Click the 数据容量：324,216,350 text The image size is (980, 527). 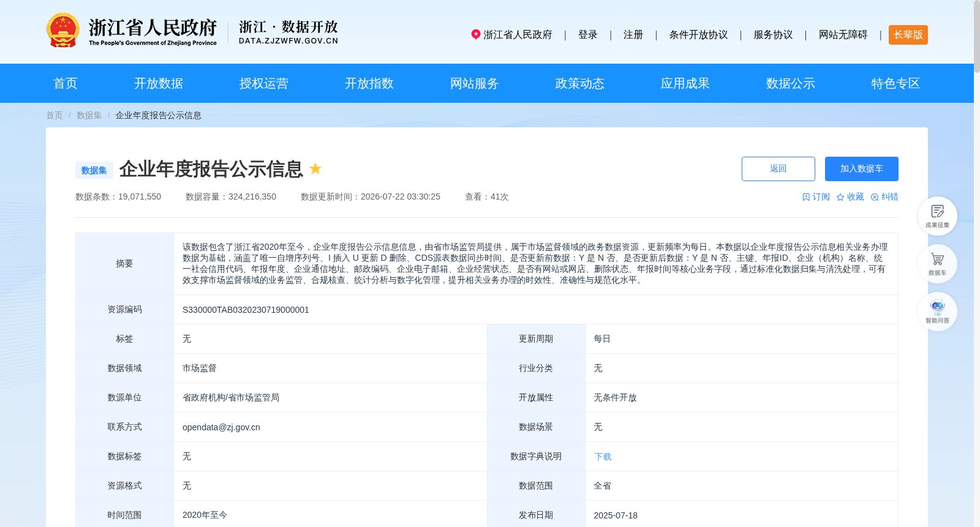[231, 197]
